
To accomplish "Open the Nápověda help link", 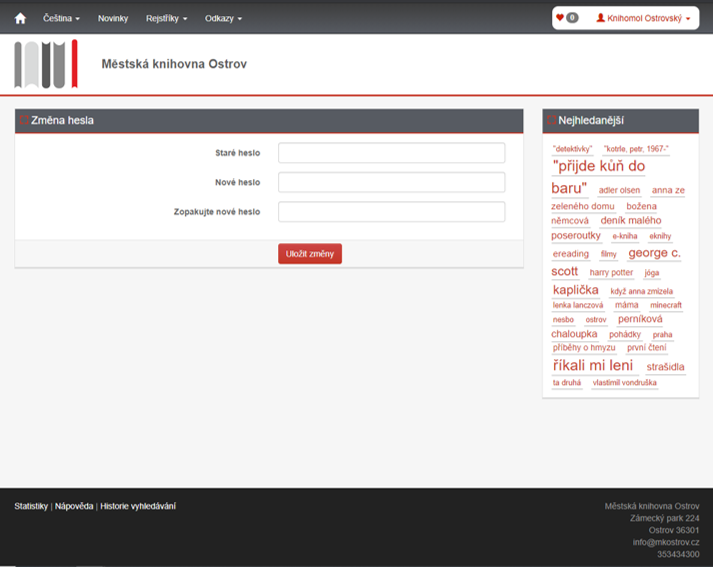I will click(74, 506).
